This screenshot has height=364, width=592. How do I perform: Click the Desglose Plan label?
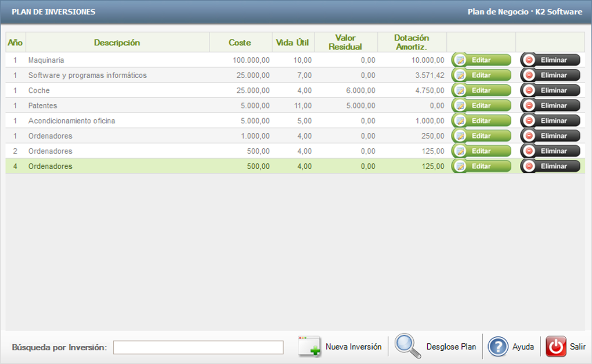[x=451, y=347]
